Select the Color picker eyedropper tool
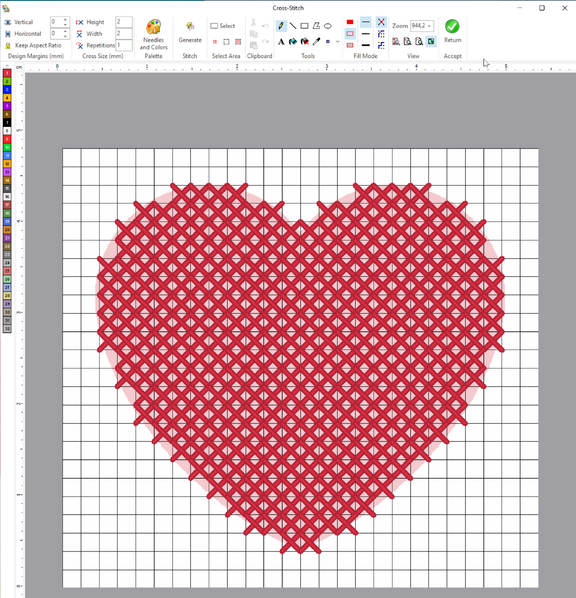The image size is (576, 598). pyautogui.click(x=316, y=42)
